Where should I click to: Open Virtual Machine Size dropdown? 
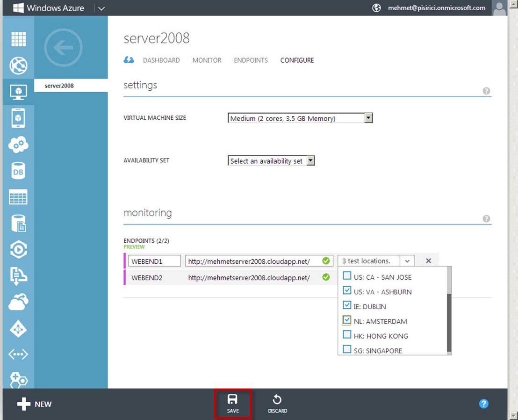point(300,118)
